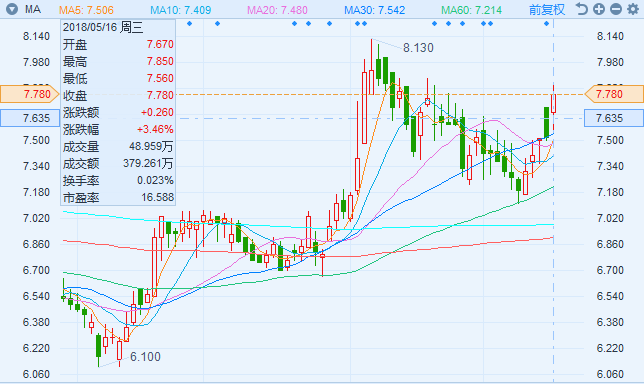This screenshot has height=384, width=644.
Task: Click the left 7.635 blue price tag
Action: pyautogui.click(x=30, y=118)
